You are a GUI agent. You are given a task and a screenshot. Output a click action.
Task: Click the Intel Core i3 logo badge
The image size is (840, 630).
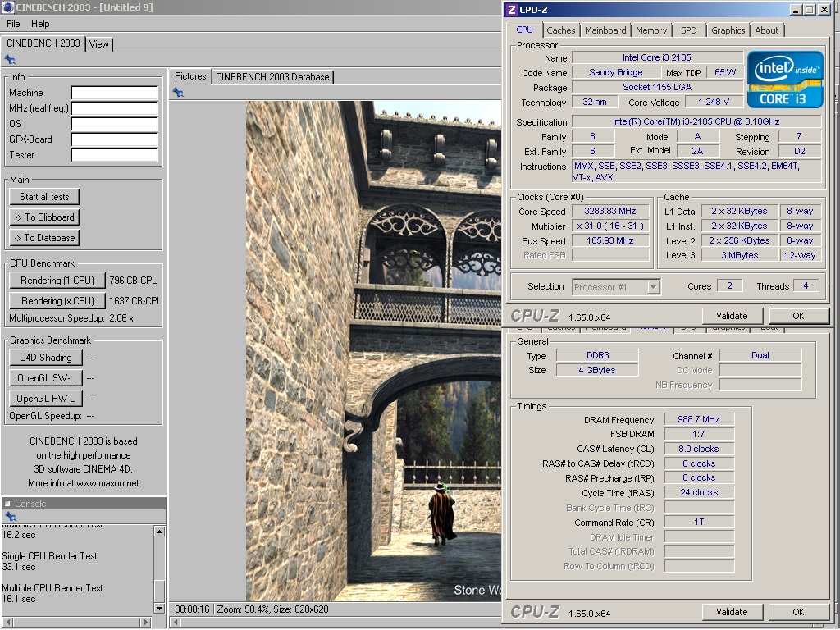coord(785,80)
